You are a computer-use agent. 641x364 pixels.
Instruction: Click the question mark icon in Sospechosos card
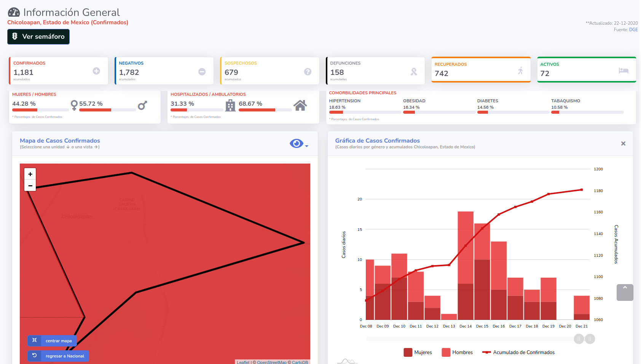click(x=308, y=72)
